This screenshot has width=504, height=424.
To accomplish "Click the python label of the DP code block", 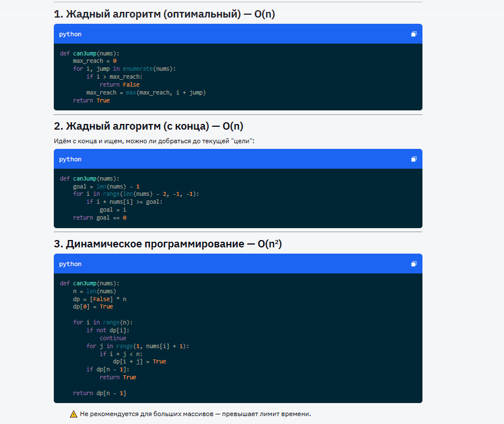I will click(x=70, y=264).
